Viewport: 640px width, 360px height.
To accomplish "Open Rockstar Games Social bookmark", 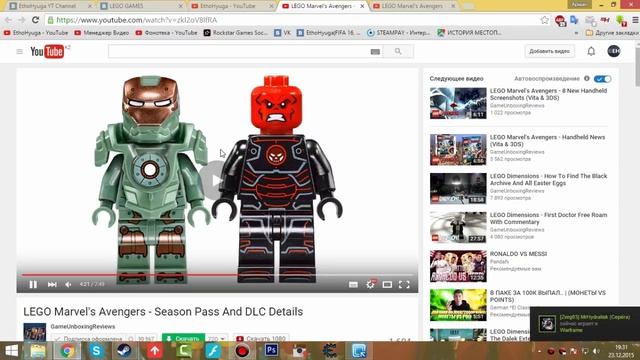I will [x=236, y=33].
